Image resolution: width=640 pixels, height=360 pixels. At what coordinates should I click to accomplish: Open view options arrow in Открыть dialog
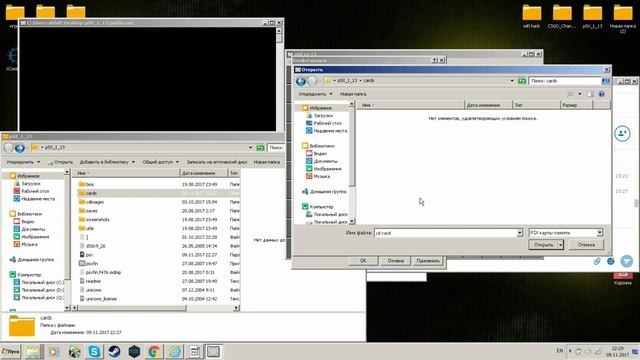pyautogui.click(x=580, y=94)
